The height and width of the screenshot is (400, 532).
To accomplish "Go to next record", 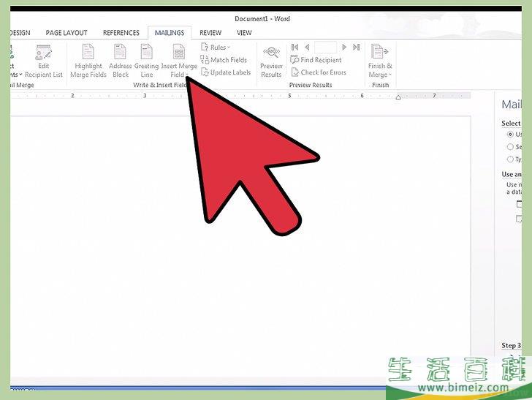I will pyautogui.click(x=344, y=48).
